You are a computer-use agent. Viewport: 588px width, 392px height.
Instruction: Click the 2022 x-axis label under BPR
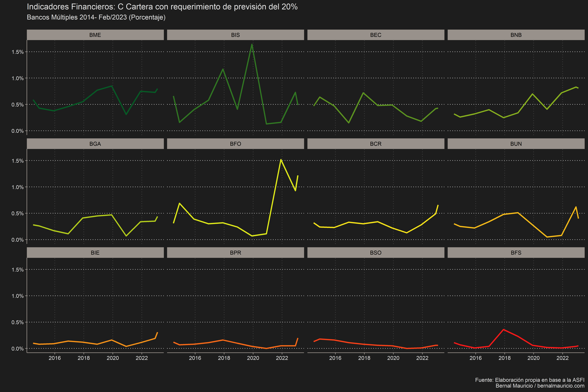click(282, 358)
